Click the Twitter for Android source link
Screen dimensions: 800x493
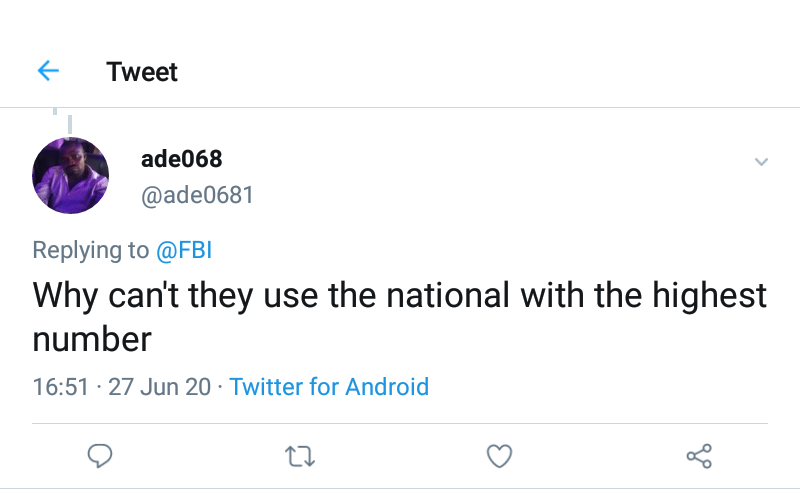click(x=329, y=387)
